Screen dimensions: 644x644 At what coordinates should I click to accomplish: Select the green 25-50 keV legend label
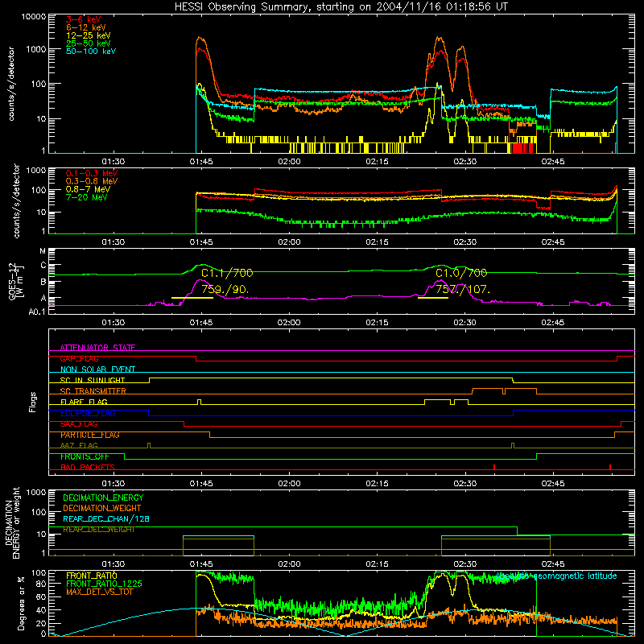pos(89,43)
